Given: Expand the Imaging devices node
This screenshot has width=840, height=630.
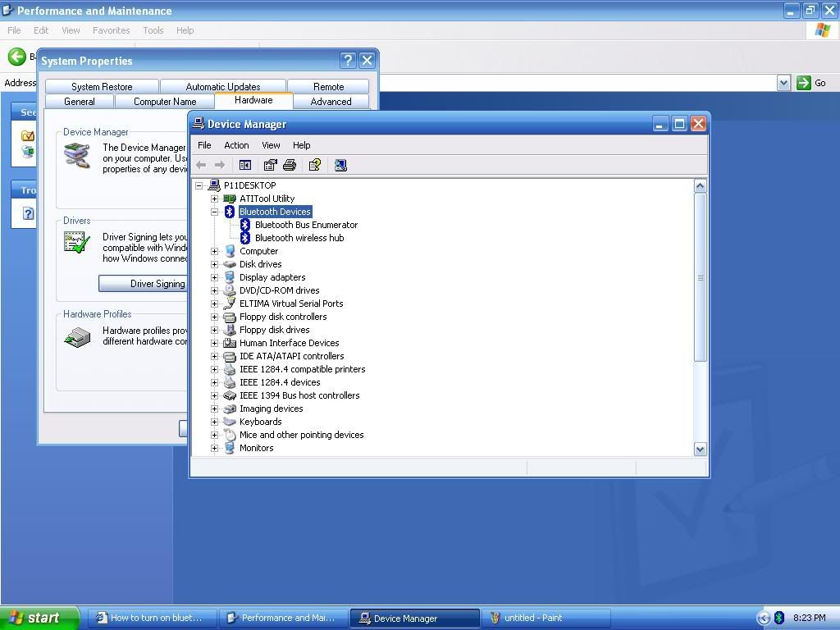Looking at the screenshot, I should 215,409.
